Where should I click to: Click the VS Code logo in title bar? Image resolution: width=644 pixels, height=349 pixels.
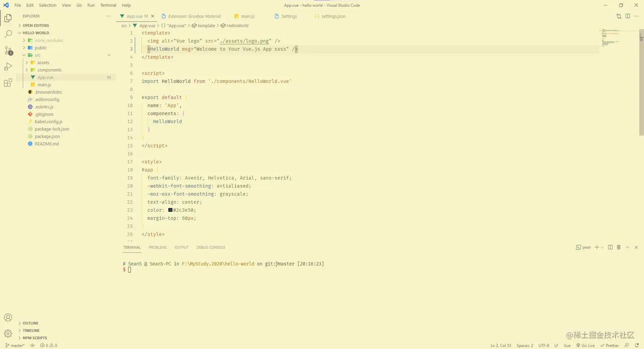tap(6, 5)
